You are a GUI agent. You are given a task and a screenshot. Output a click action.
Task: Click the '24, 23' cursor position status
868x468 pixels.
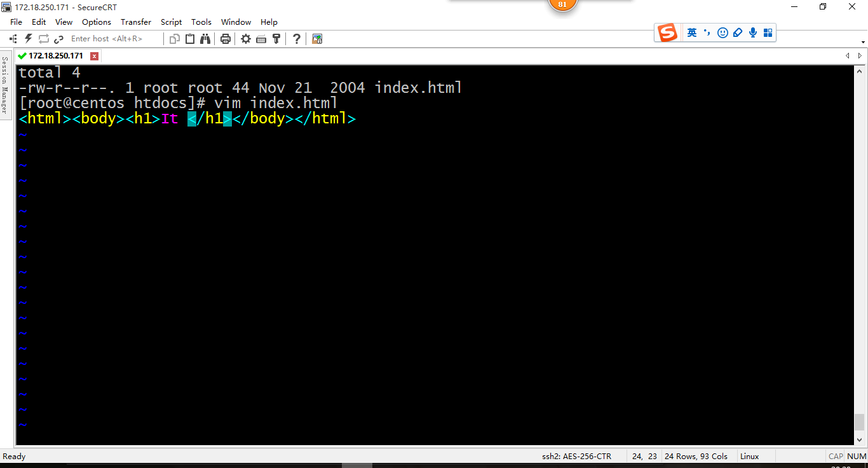pyautogui.click(x=644, y=457)
